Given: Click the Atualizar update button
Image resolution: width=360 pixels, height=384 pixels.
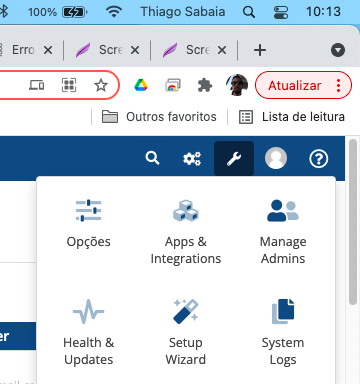Looking at the screenshot, I should tap(295, 85).
